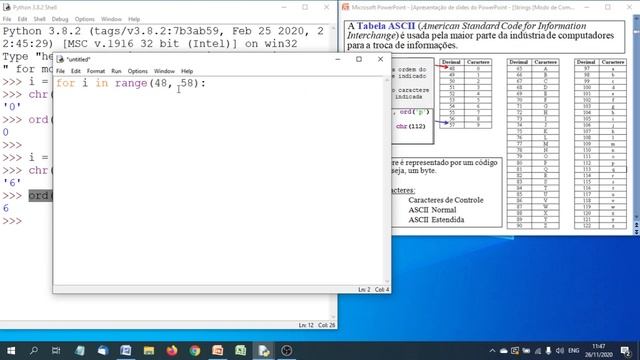Open Window menu in untitled editor
Viewport: 640px width, 360px height.
[164, 71]
